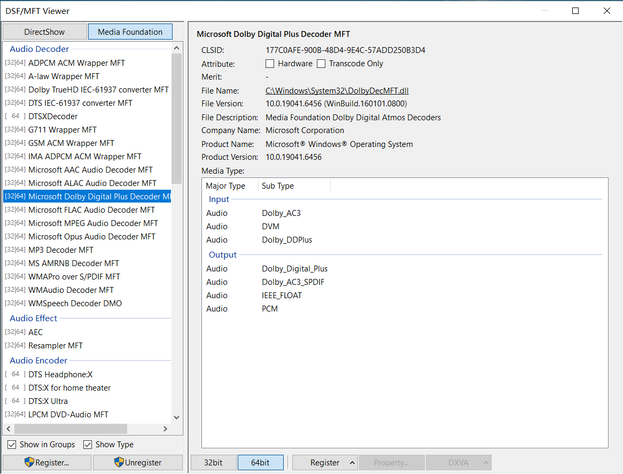623x474 pixels.
Task: Select ADPCM ACM Wrapper MFT
Action: click(87, 63)
